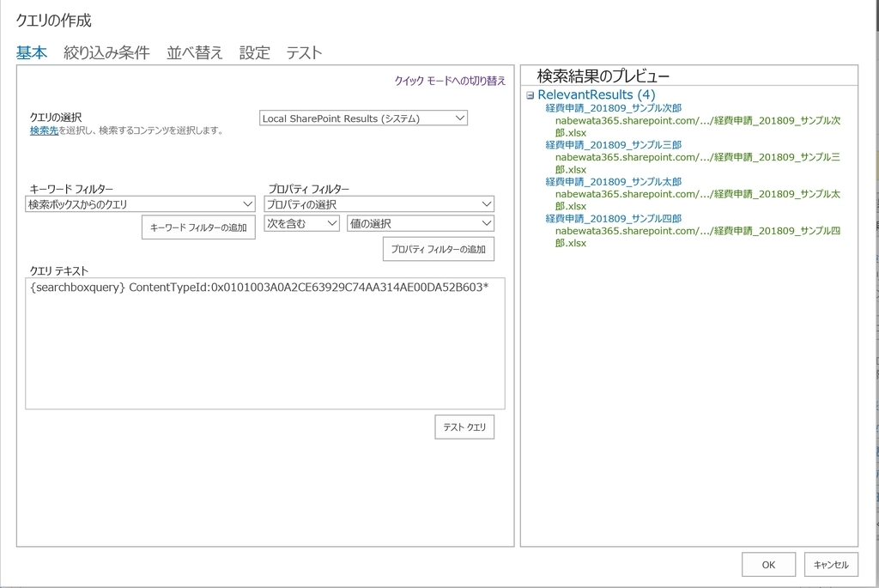The height and width of the screenshot is (588, 879).
Task: Click the 検索先 link
Action: 43,130
